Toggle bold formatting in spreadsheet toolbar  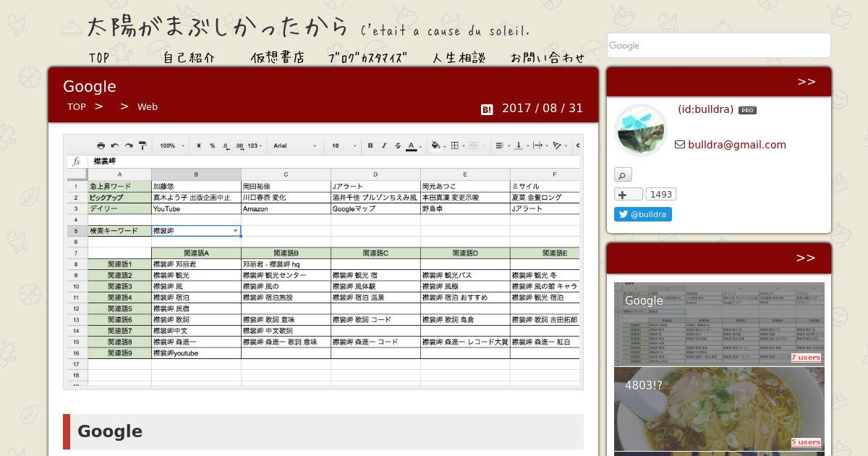(x=370, y=145)
